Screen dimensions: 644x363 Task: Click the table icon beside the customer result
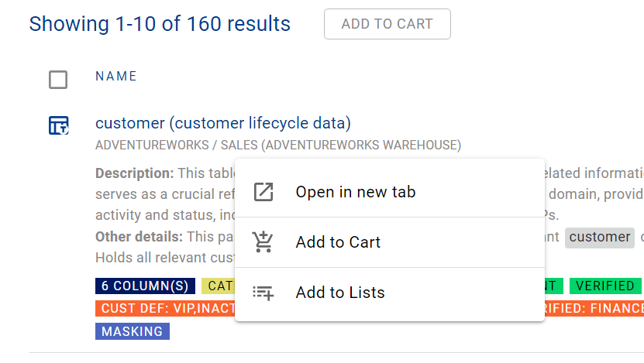(x=59, y=125)
